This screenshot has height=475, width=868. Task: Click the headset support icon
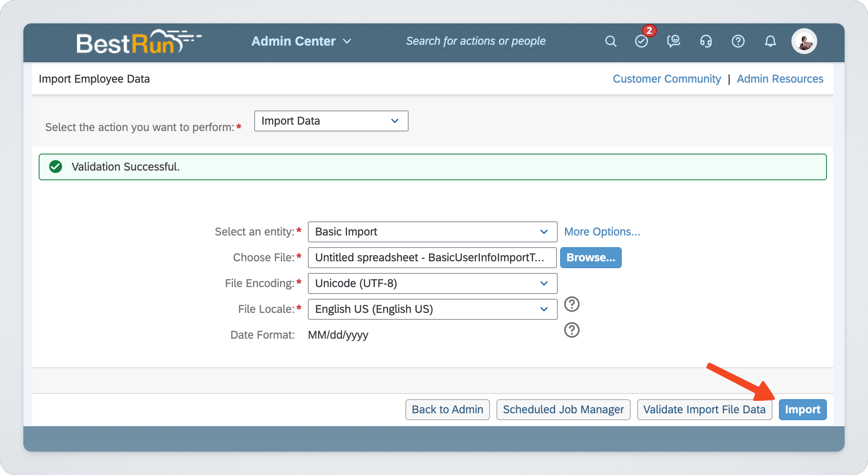[706, 41]
